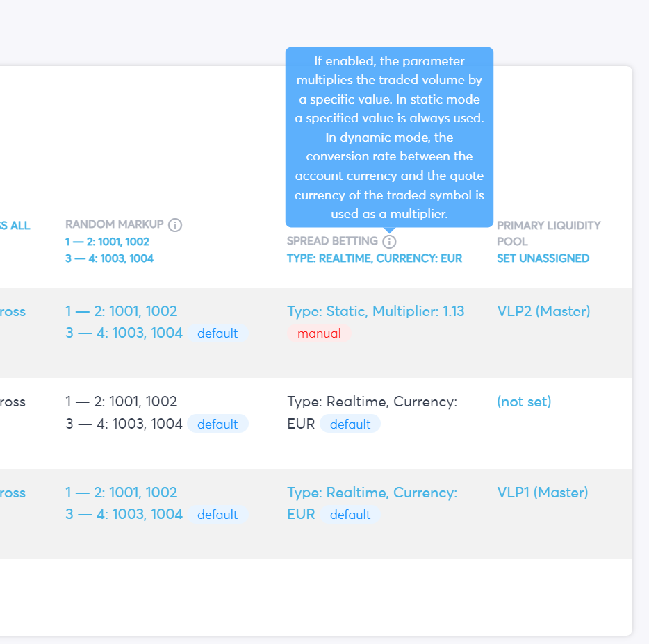Click the red 'manual' badge
This screenshot has width=649, height=644.
pyautogui.click(x=319, y=333)
